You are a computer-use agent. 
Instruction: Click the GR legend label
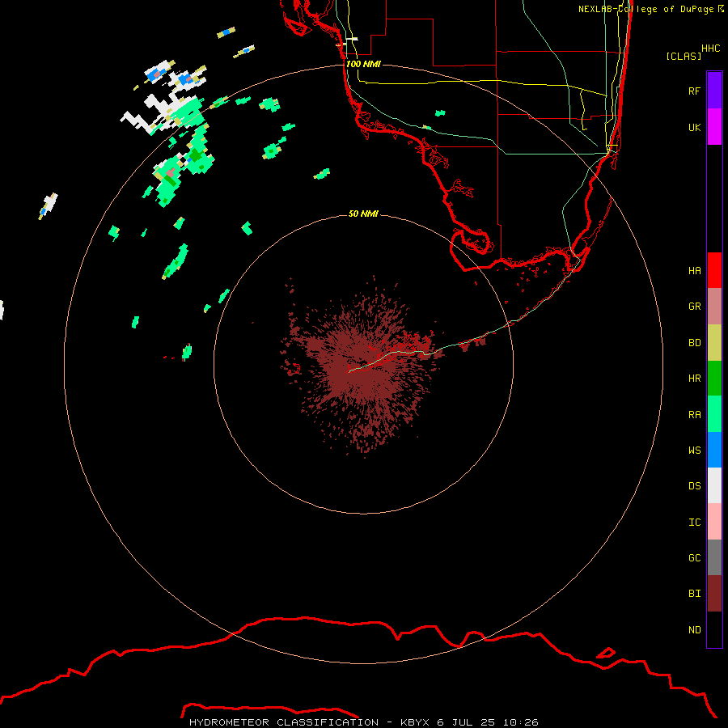(694, 307)
